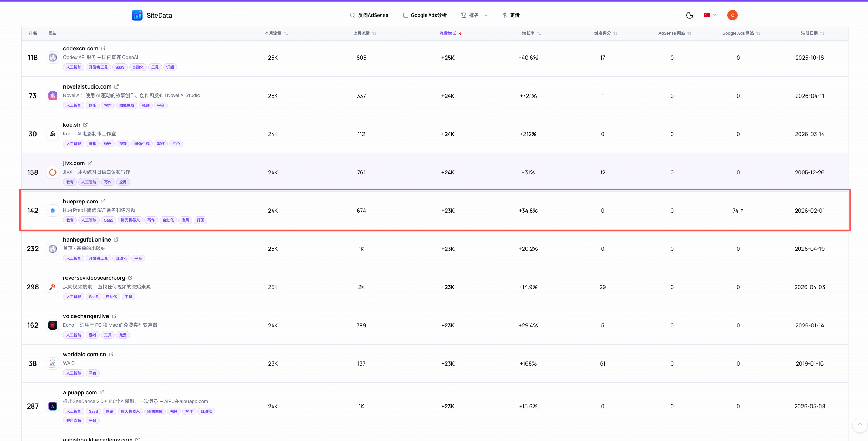Open the language flag dropdown
The width and height of the screenshot is (868, 441).
(x=710, y=15)
